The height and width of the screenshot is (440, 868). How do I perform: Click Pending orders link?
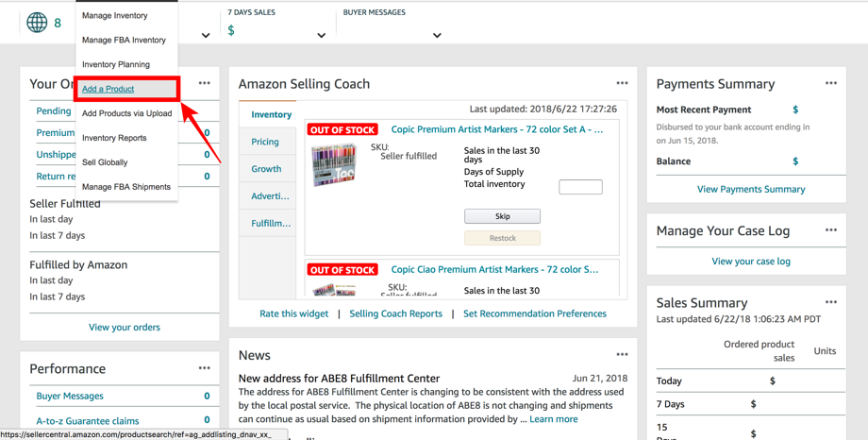point(54,110)
